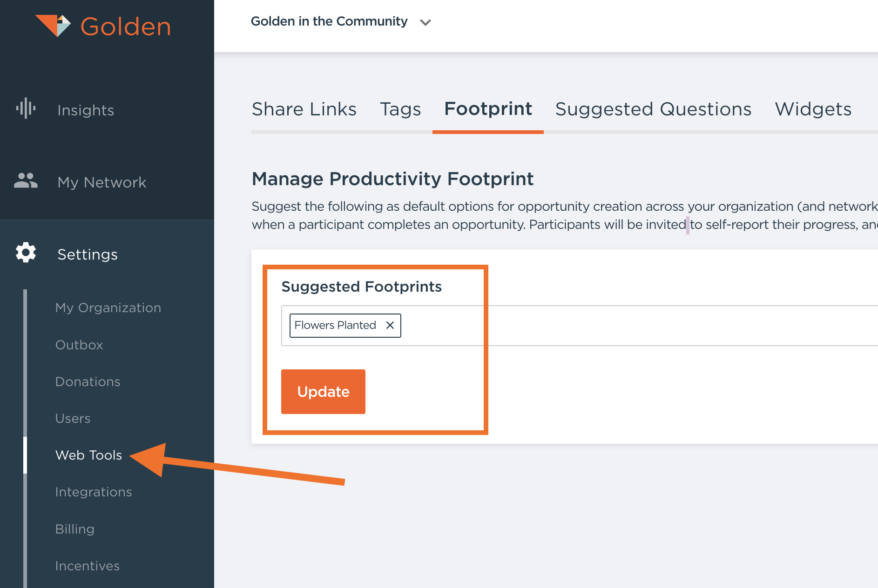878x588 pixels.
Task: Click the Settings gear icon
Action: tap(26, 253)
